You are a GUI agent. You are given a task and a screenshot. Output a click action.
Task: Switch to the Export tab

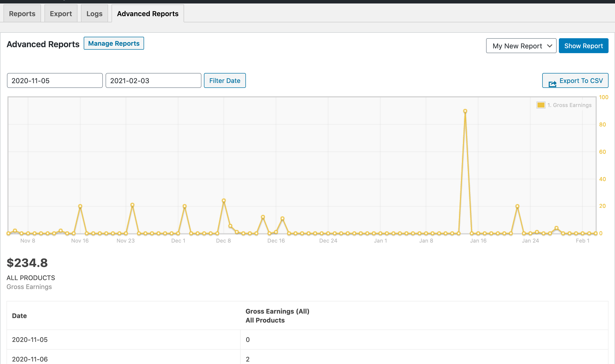pyautogui.click(x=61, y=14)
